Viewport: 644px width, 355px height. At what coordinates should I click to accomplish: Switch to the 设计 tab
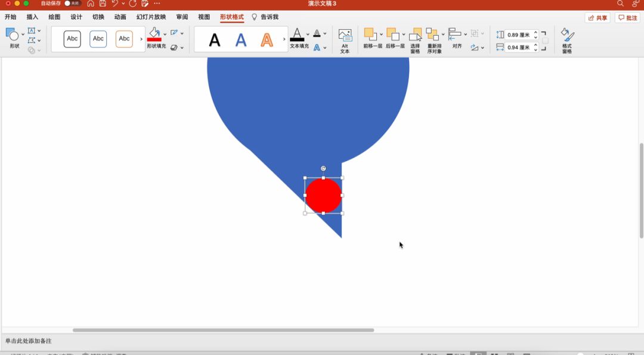[x=76, y=17]
